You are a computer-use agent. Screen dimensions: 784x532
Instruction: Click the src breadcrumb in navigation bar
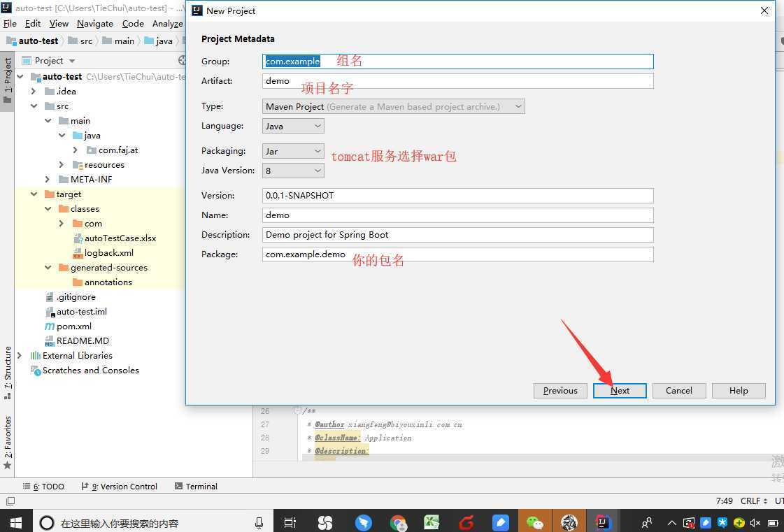pos(80,41)
